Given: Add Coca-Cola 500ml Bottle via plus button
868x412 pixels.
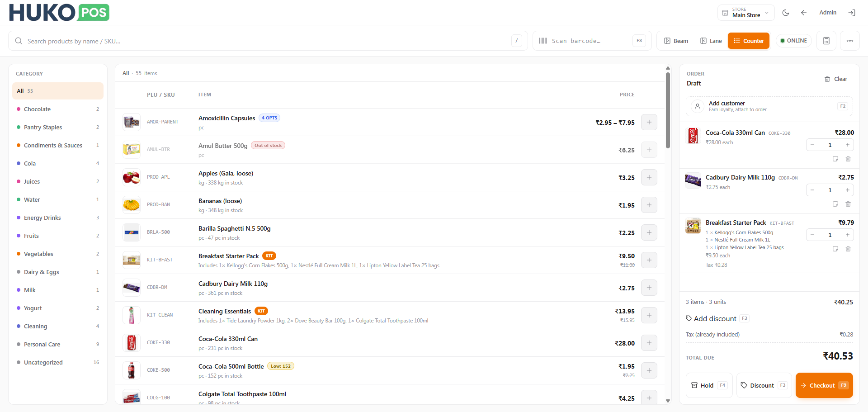Looking at the screenshot, I should [x=649, y=370].
